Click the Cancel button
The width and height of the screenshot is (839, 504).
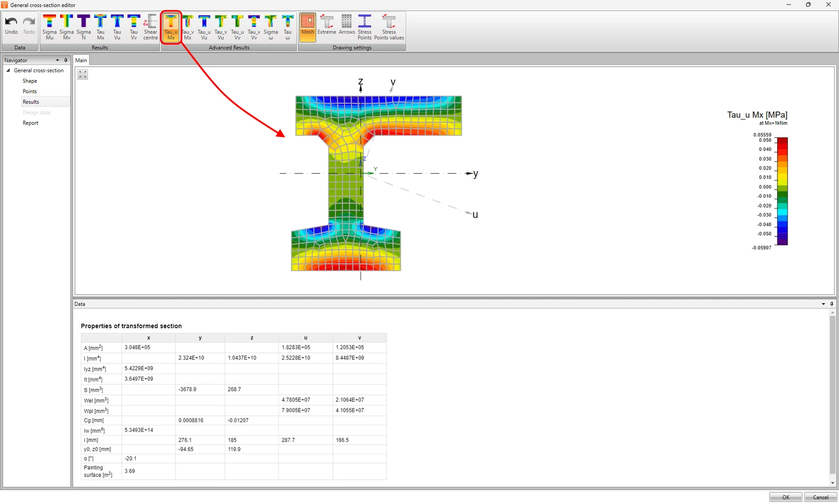(x=821, y=497)
